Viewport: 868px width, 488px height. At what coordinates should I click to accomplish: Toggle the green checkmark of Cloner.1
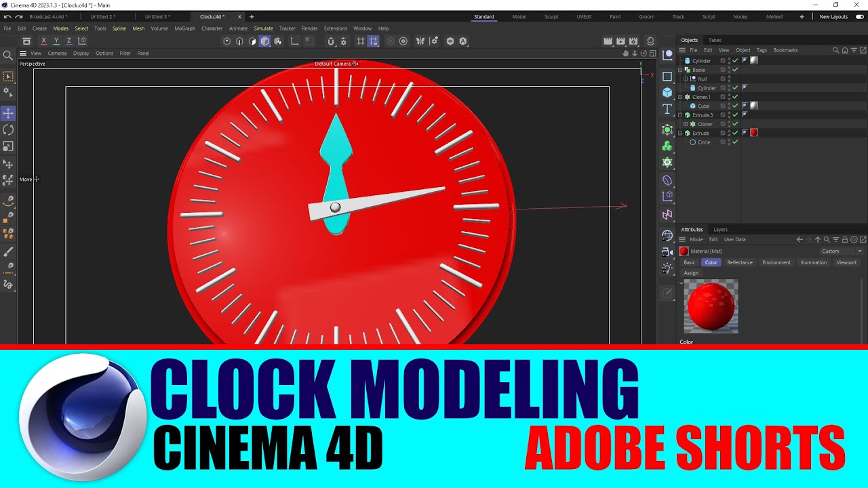[735, 97]
